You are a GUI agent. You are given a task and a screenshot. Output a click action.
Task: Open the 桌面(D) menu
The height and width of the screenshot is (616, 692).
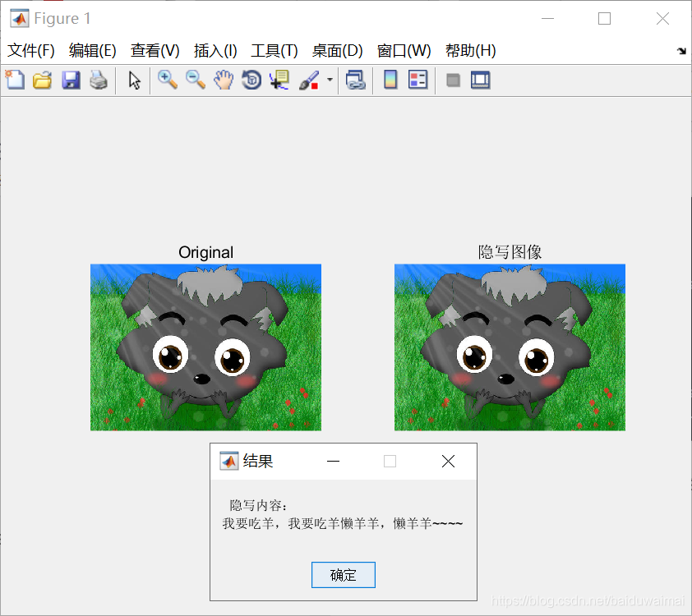(x=337, y=51)
